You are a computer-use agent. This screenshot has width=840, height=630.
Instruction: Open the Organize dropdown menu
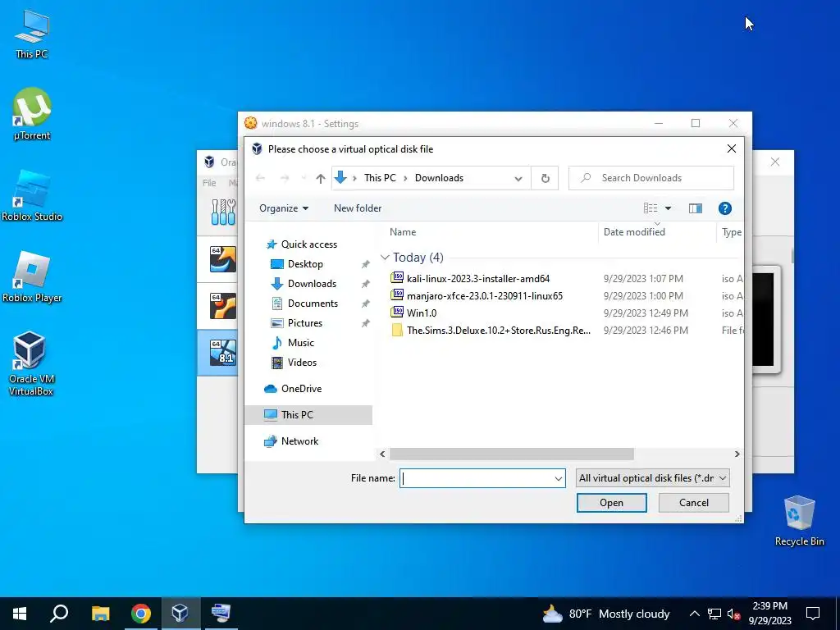(x=283, y=208)
